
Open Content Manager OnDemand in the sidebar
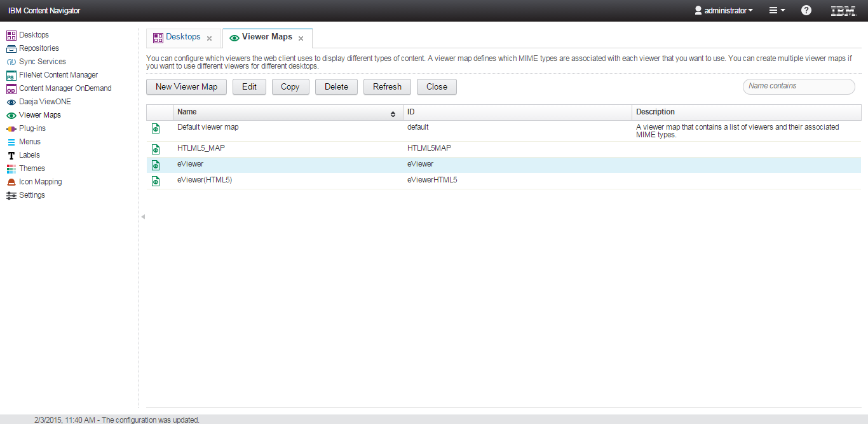65,88
